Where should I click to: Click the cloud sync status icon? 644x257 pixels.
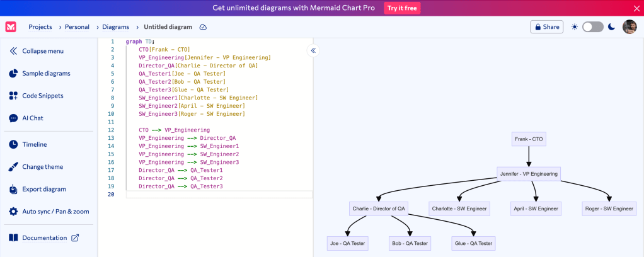coord(203,27)
